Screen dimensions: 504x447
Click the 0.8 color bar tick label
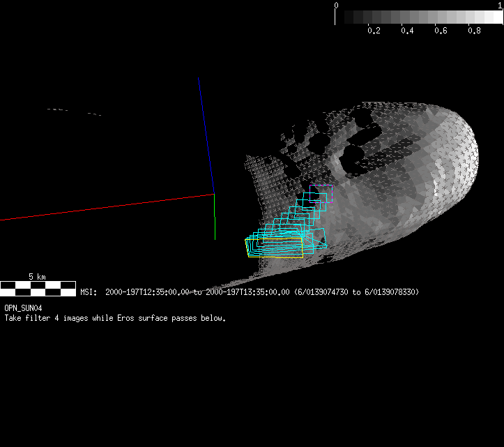click(x=474, y=31)
